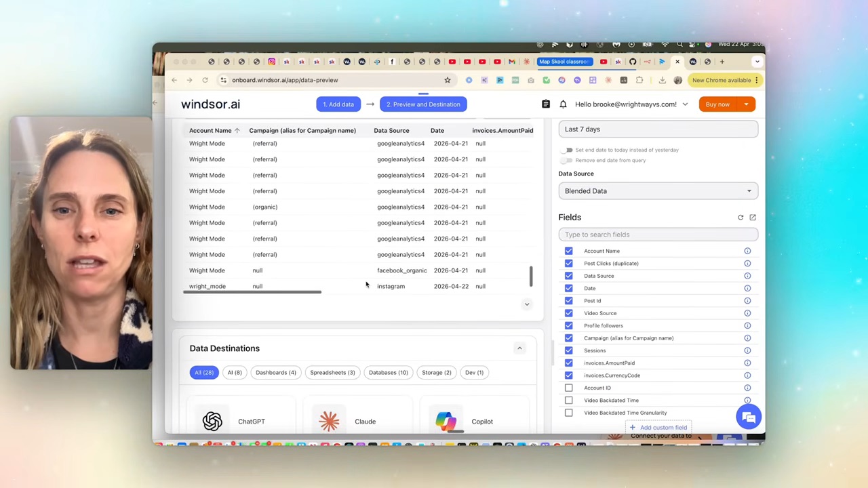This screenshot has width=868, height=488.
Task: Show info for Campaign alias field
Action: tap(747, 338)
